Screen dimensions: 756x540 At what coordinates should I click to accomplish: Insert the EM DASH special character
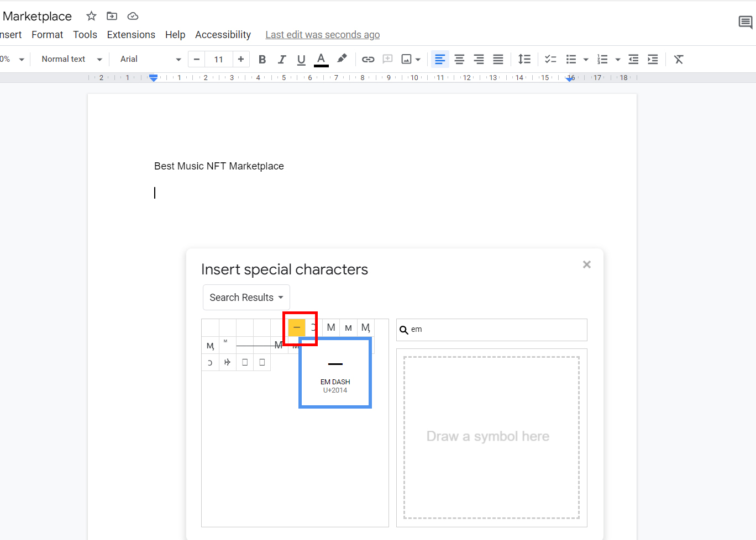pyautogui.click(x=297, y=327)
